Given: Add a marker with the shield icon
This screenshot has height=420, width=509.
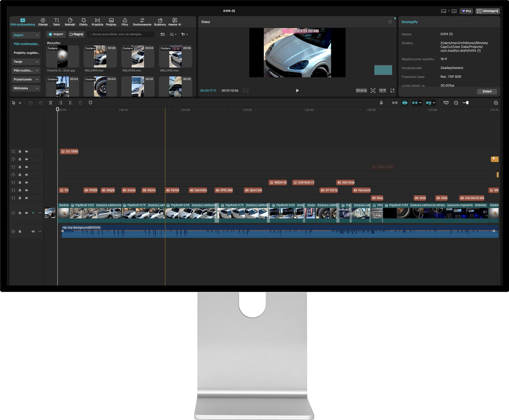Looking at the screenshot, I should coord(91,103).
